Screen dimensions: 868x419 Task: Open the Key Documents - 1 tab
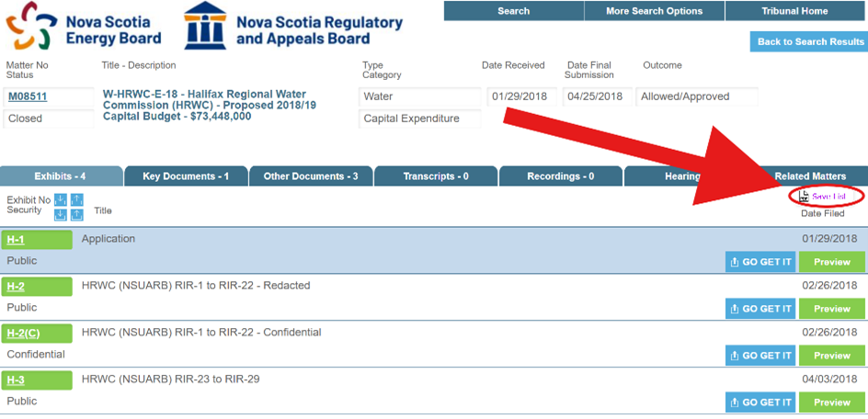point(185,176)
